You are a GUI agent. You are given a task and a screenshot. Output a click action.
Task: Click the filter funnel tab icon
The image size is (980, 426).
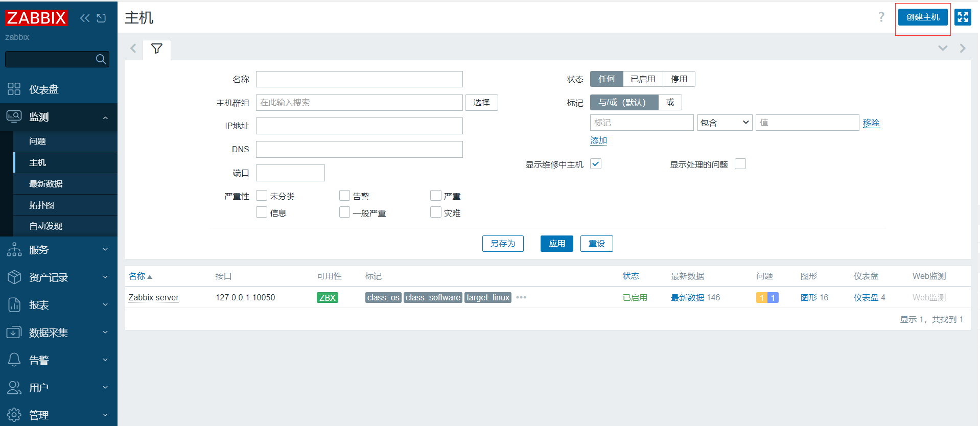[x=157, y=49]
